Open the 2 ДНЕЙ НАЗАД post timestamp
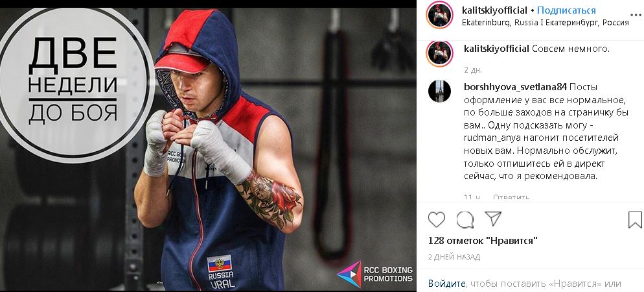This screenshot has width=644, height=292. [x=454, y=258]
